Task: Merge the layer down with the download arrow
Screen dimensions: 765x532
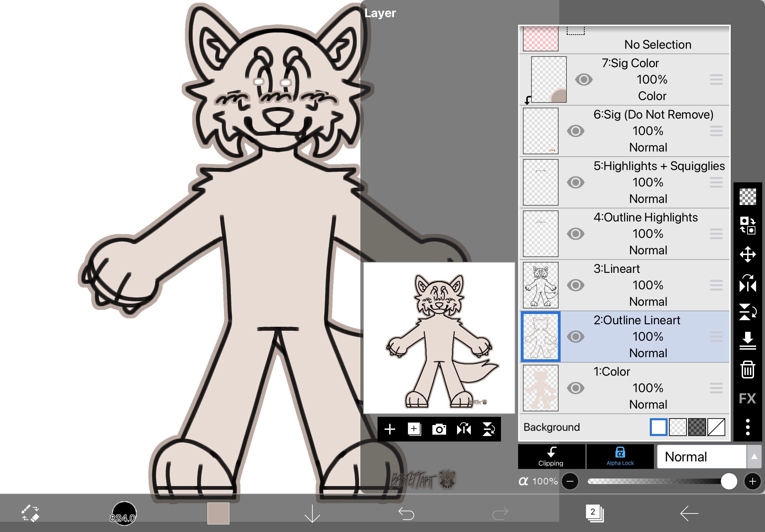Action: (x=748, y=341)
